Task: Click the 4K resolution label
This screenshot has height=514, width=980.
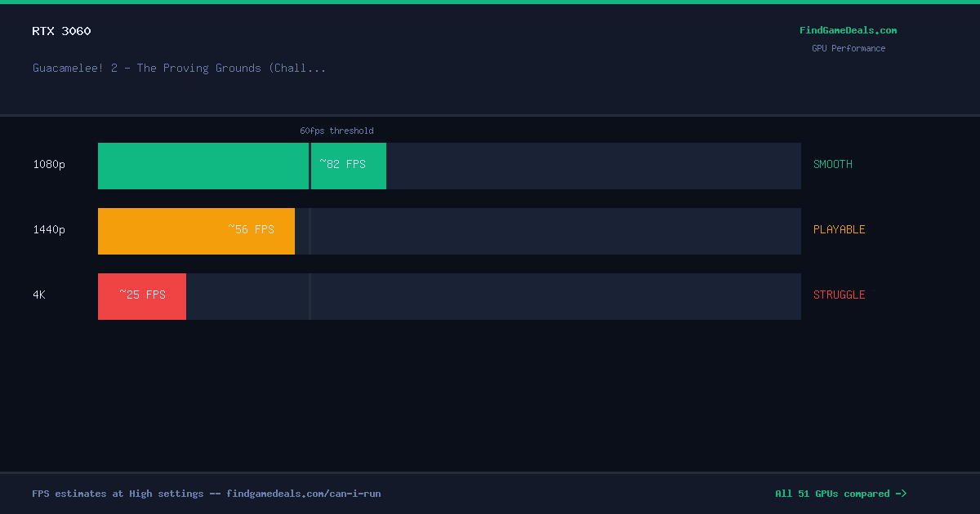Action: [39, 295]
